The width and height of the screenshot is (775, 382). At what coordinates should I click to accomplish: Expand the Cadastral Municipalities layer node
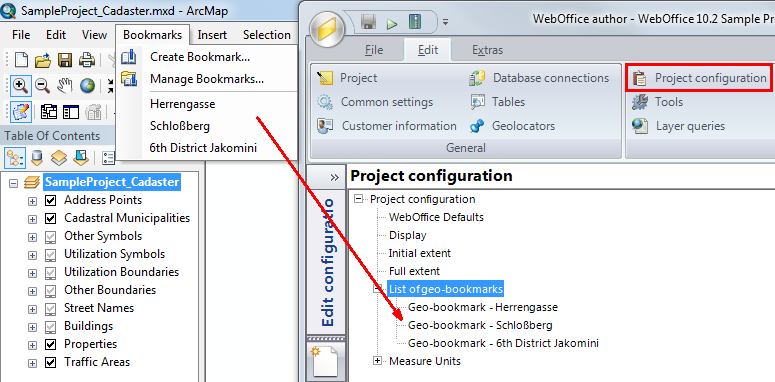[x=32, y=219]
